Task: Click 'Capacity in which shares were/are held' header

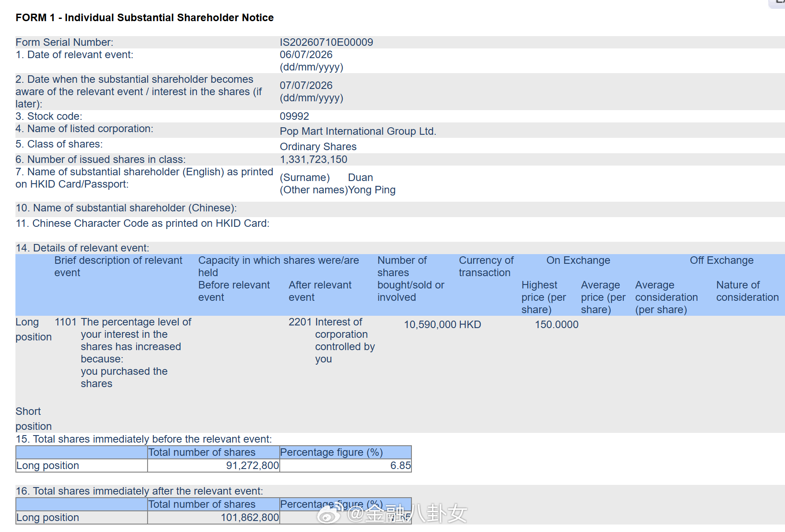Action: click(x=278, y=266)
